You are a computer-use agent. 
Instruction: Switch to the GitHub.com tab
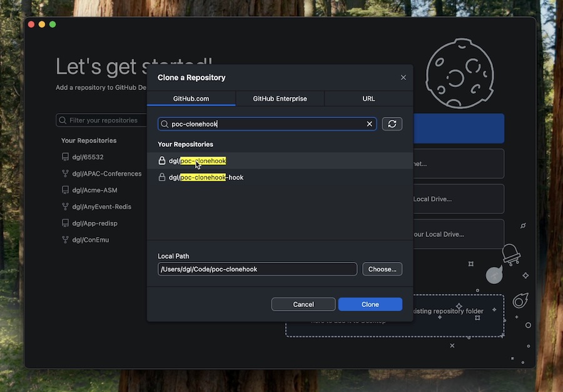pyautogui.click(x=191, y=99)
